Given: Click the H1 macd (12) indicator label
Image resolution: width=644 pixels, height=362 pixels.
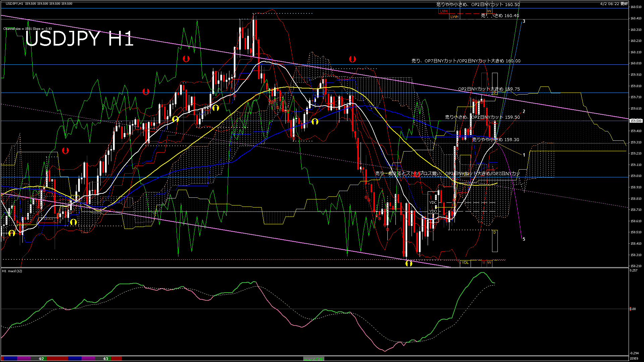Looking at the screenshot, I should 12,271.
